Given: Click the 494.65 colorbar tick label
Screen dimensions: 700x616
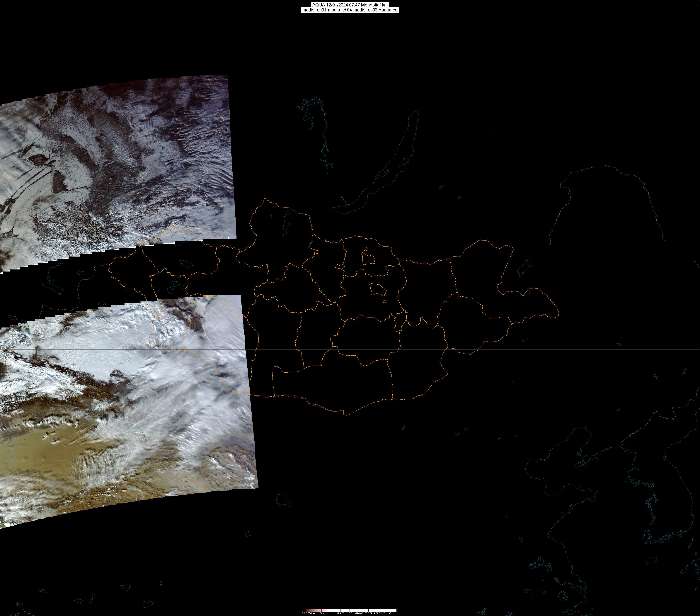Looking at the screenshot, I should click(x=359, y=613).
